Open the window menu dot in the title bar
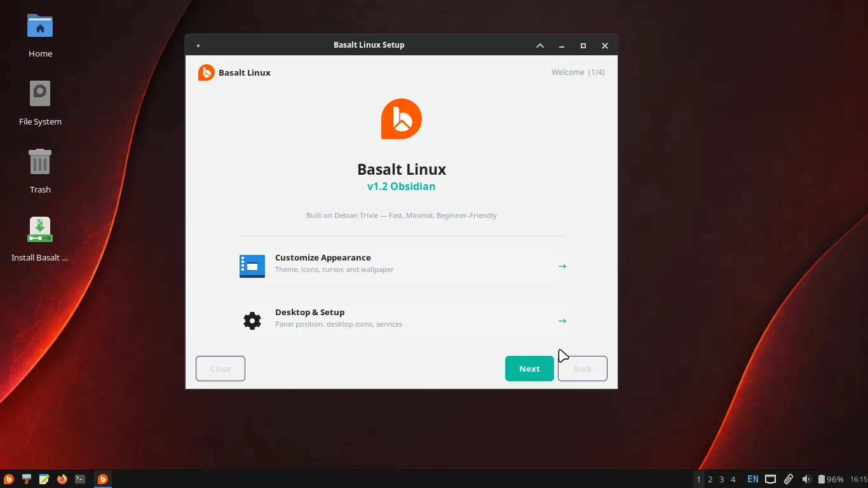Image resolution: width=868 pixels, height=488 pixels. [x=198, y=46]
